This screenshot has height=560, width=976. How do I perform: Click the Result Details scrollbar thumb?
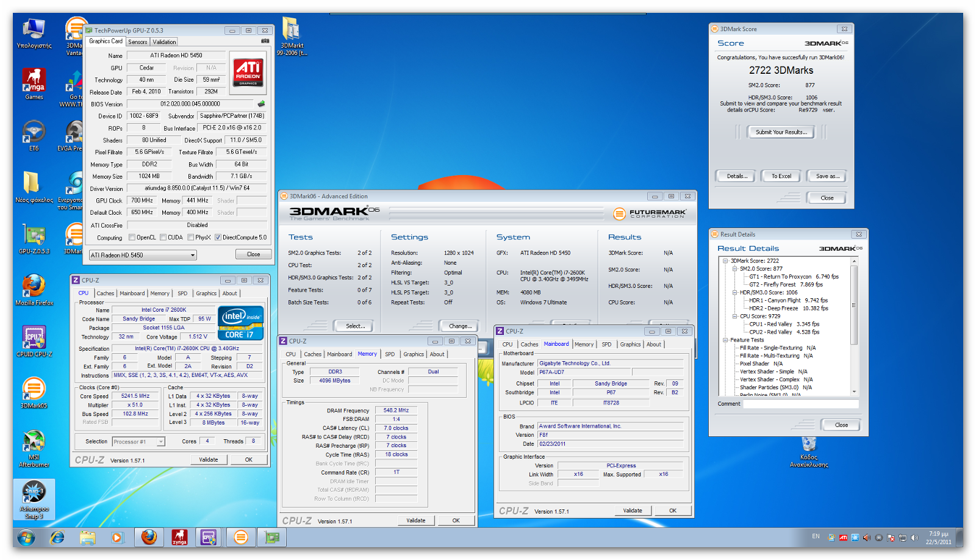pos(854,304)
